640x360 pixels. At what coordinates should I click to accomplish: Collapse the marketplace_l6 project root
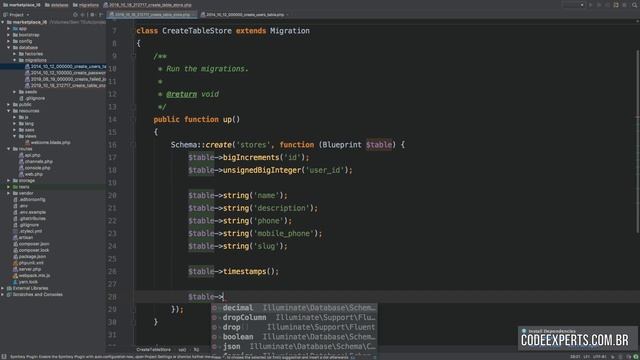[3, 22]
